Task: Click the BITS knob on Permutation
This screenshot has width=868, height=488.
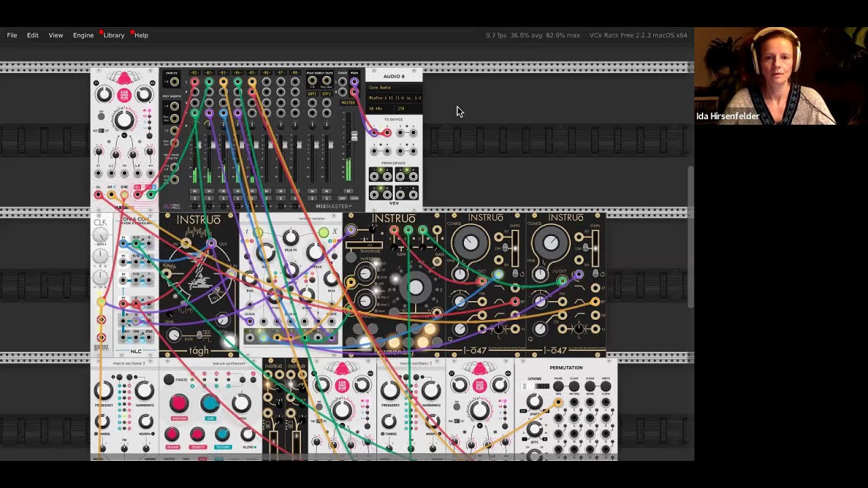Action: pyautogui.click(x=534, y=430)
